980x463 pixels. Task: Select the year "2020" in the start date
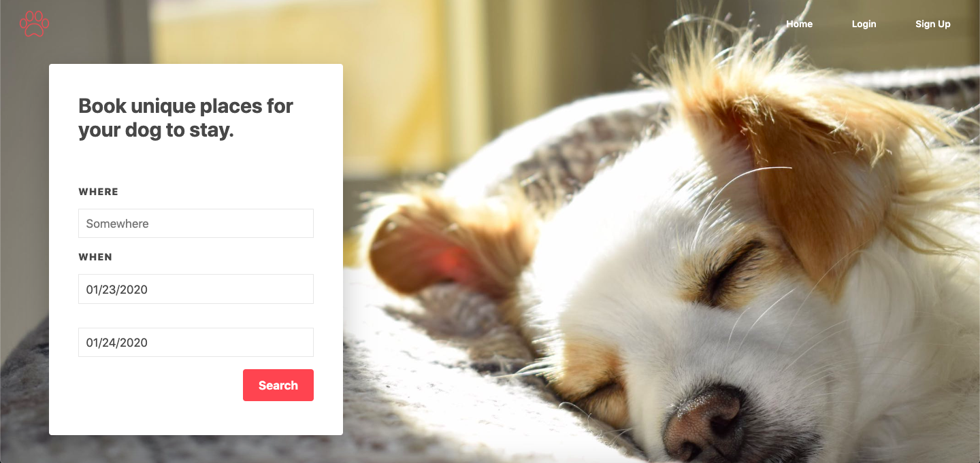coord(134,290)
